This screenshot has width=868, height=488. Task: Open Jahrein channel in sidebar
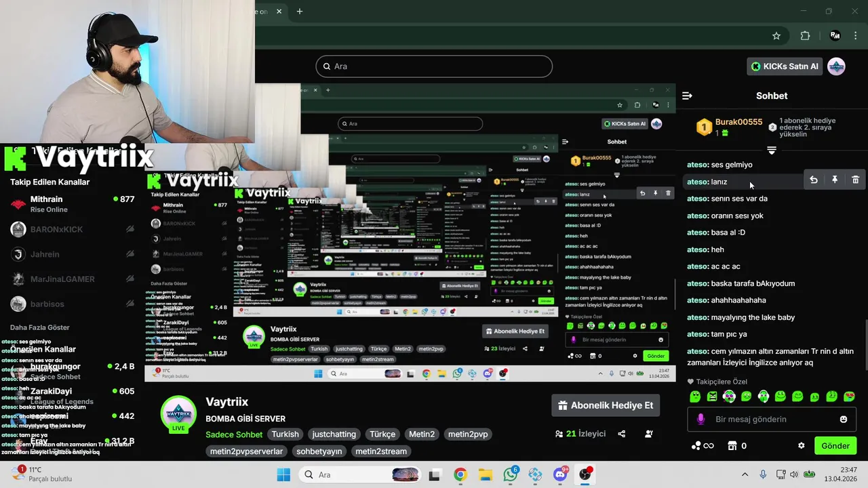tap(73, 254)
